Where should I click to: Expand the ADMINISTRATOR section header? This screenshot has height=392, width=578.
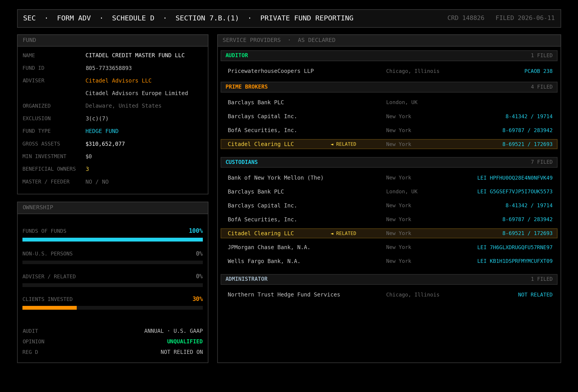[389, 279]
